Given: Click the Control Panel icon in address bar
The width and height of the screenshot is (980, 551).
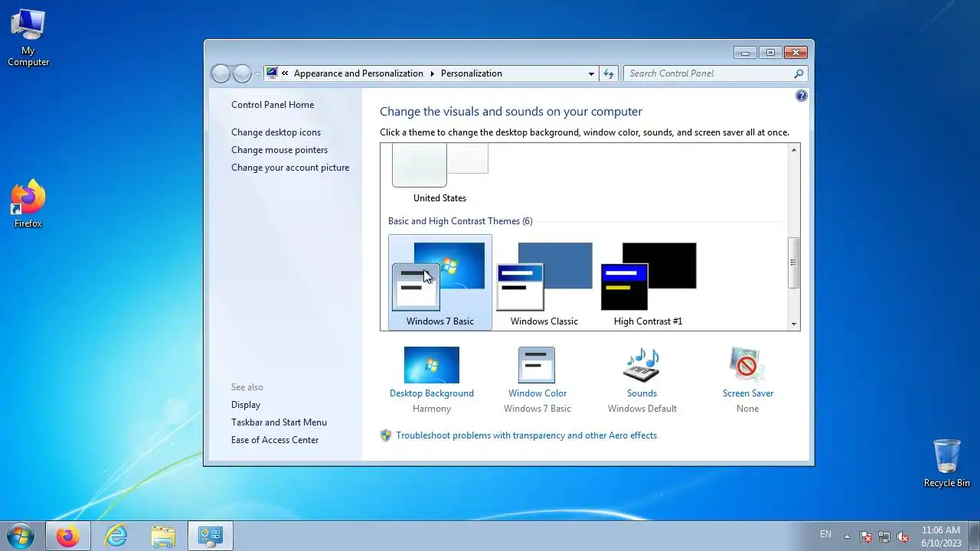Looking at the screenshot, I should point(271,73).
